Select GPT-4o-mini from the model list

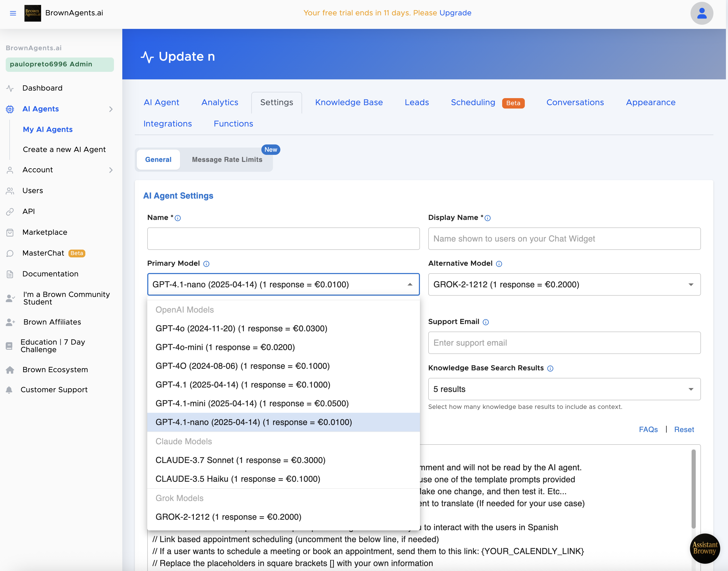click(x=225, y=347)
